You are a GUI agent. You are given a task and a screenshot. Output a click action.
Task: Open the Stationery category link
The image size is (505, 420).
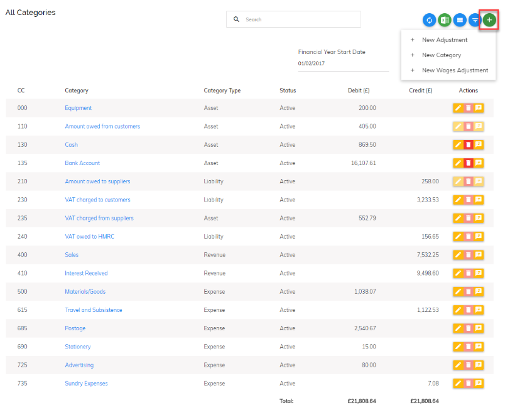(78, 347)
